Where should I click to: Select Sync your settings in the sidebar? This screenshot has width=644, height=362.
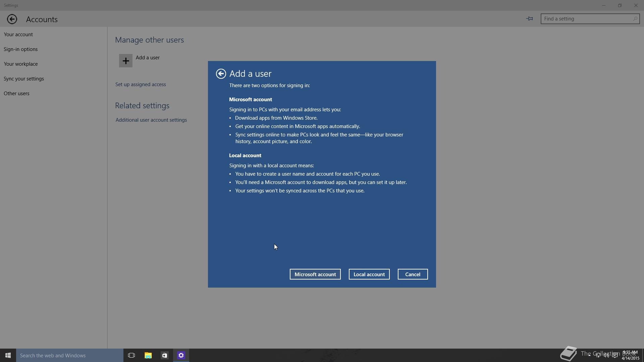pyautogui.click(x=24, y=79)
